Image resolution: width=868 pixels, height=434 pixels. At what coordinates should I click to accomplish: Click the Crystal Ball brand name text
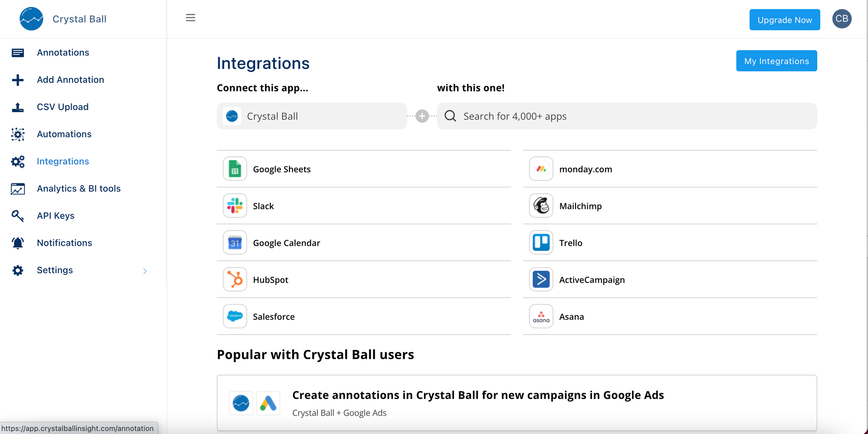click(x=79, y=19)
